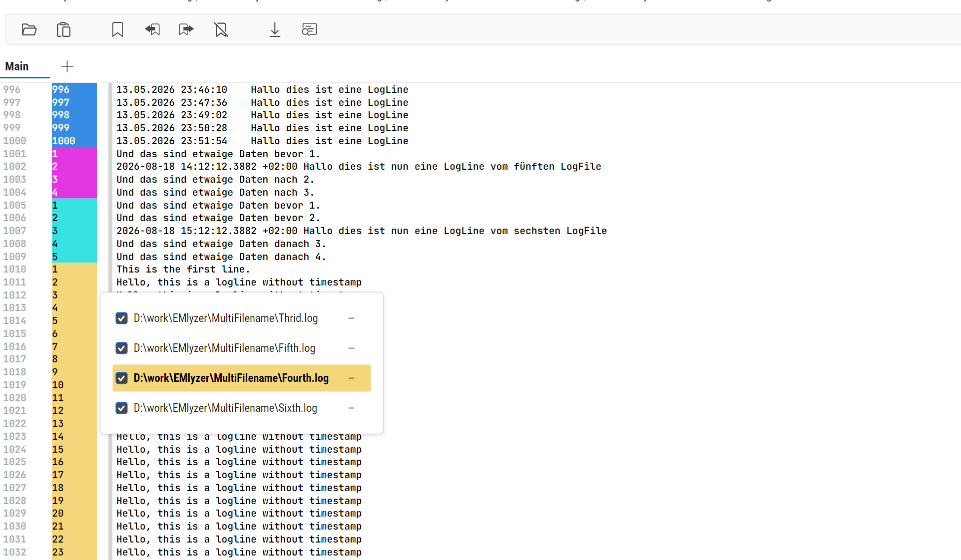
Task: Click global line number 1032
Action: [x=14, y=552]
